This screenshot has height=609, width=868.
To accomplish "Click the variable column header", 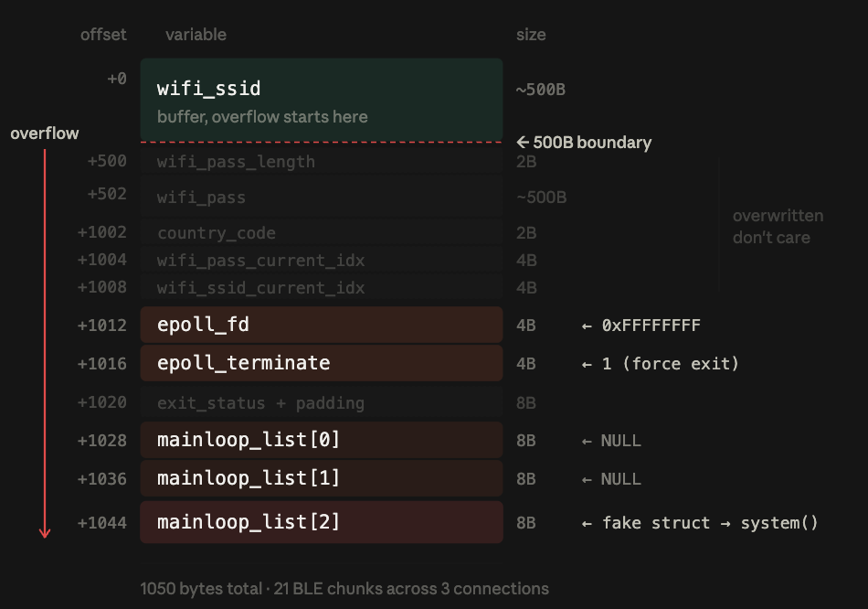I will coord(196,35).
